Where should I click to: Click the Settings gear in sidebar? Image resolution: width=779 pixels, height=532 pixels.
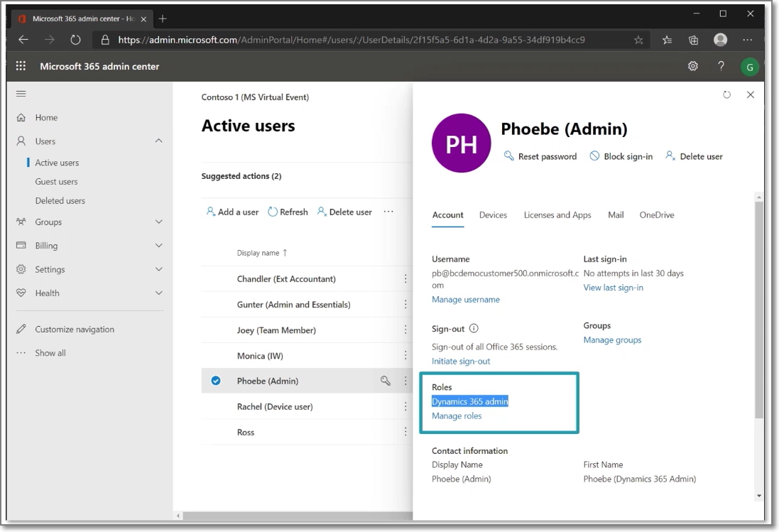point(21,269)
